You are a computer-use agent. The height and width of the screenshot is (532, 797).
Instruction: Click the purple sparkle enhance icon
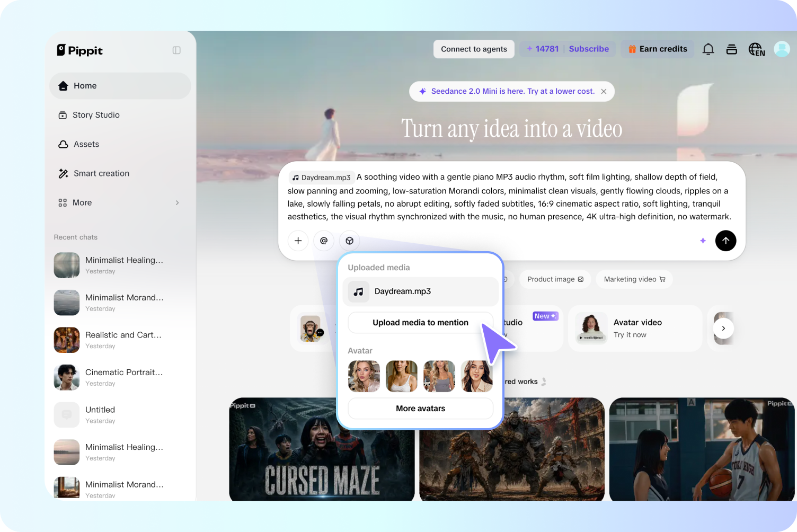[x=703, y=241]
